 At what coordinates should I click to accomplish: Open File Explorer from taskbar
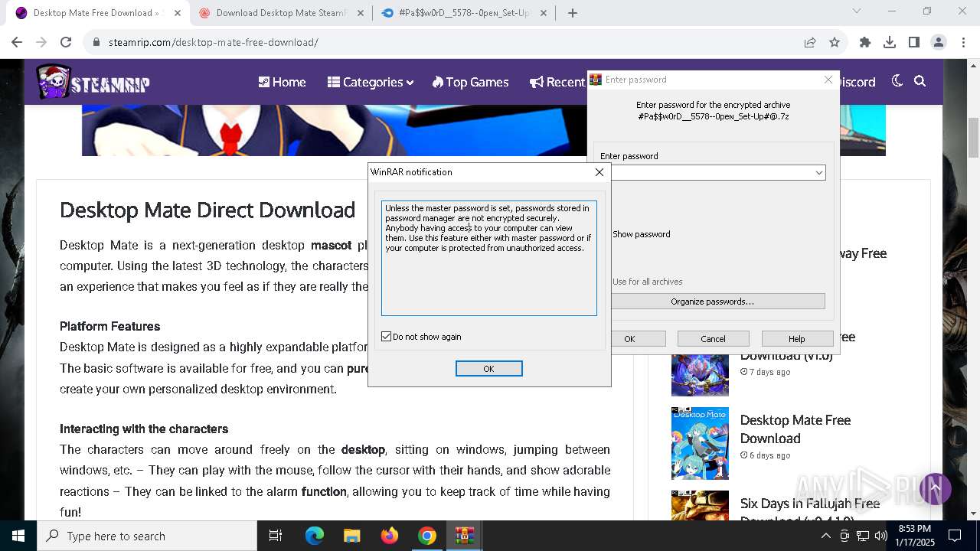(351, 536)
